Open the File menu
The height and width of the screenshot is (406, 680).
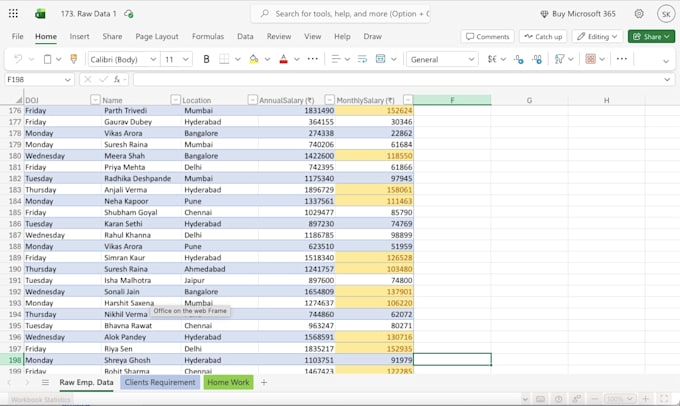18,36
